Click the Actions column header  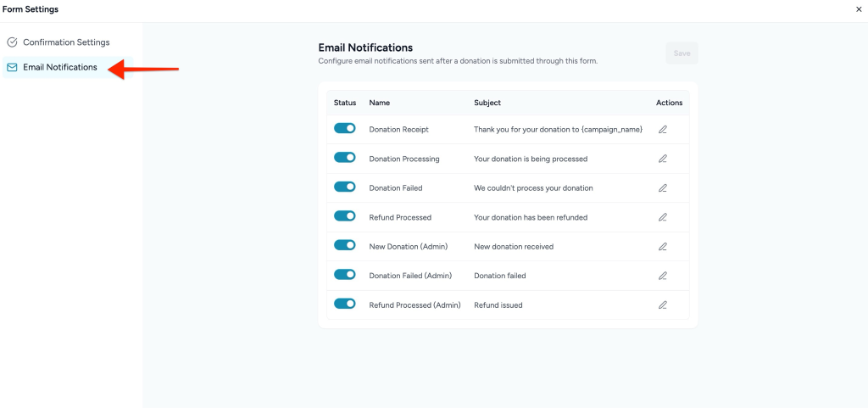tap(670, 103)
